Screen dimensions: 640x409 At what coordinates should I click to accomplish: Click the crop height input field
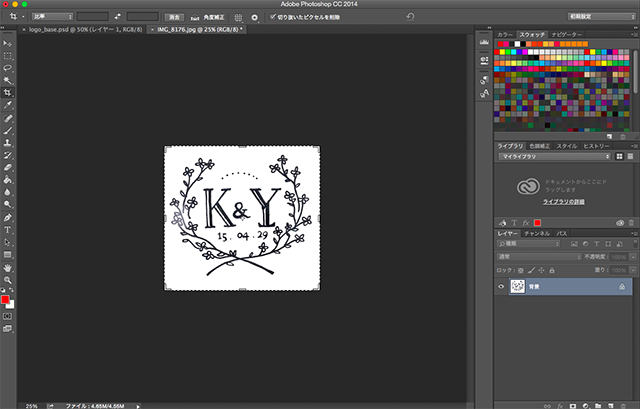pyautogui.click(x=142, y=17)
